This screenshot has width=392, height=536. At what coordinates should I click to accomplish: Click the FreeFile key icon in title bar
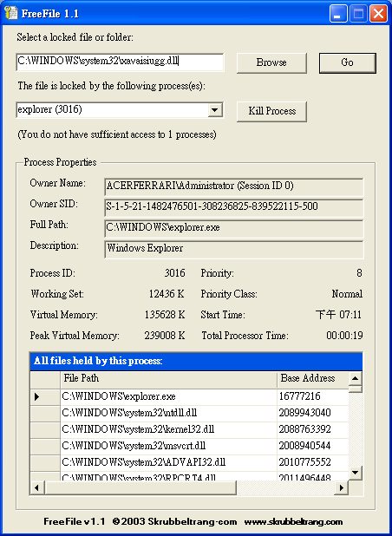[11, 13]
